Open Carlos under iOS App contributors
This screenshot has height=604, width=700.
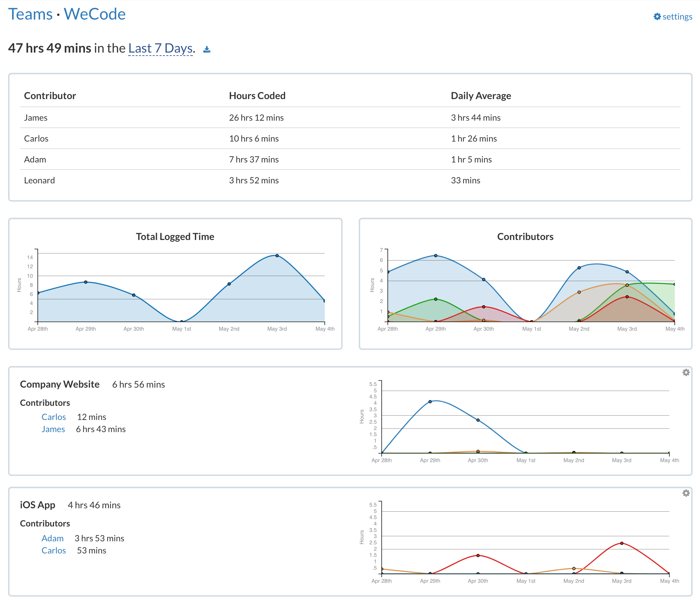53,550
